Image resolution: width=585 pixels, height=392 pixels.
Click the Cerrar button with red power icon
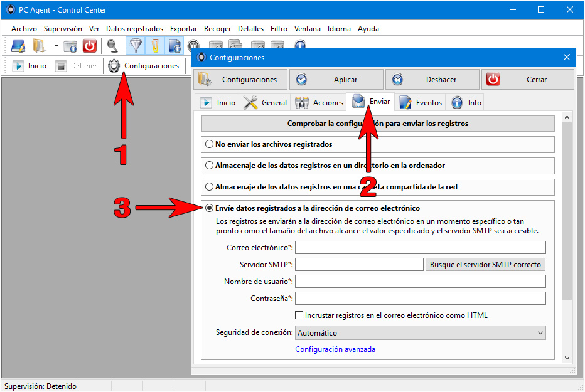(527, 80)
